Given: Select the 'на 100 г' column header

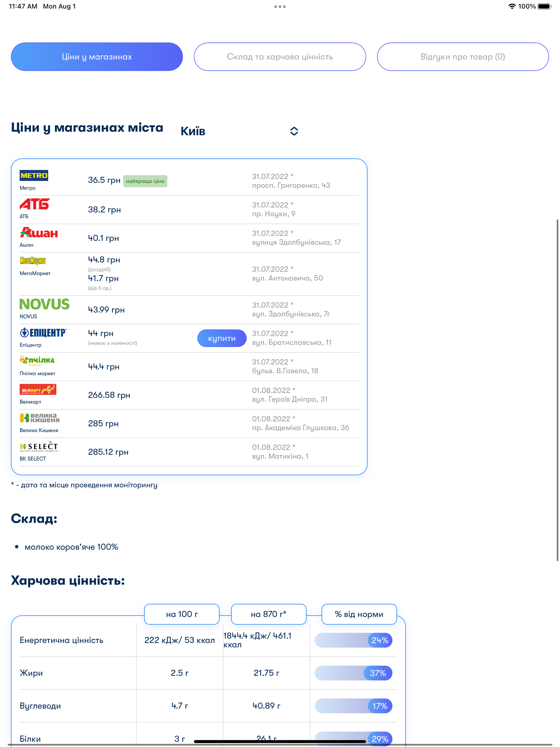Looking at the screenshot, I should pyautogui.click(x=182, y=614).
